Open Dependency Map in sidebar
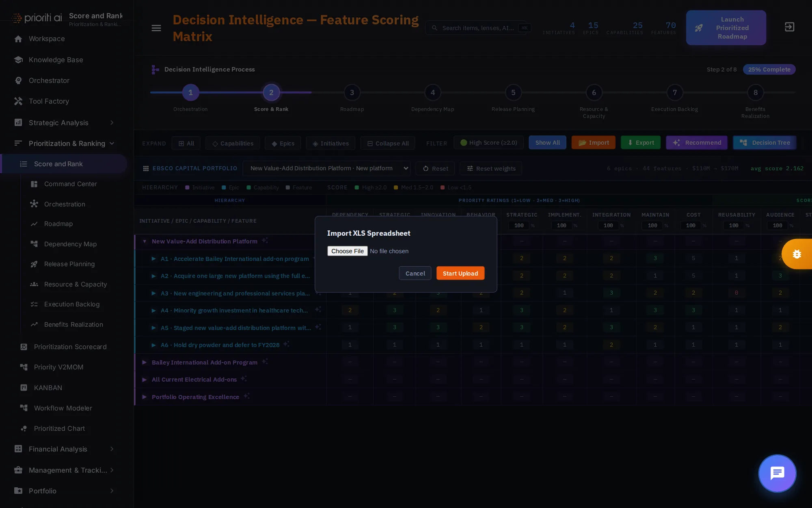This screenshot has width=812, height=508. point(70,244)
